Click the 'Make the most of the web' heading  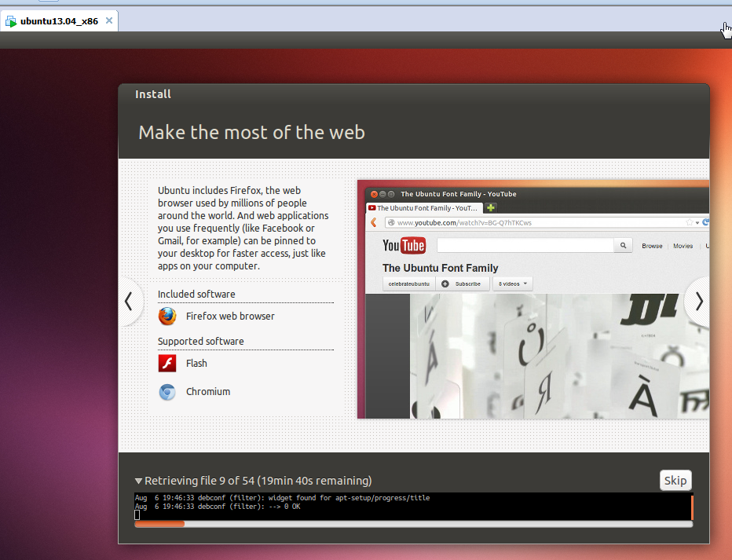coord(251,133)
